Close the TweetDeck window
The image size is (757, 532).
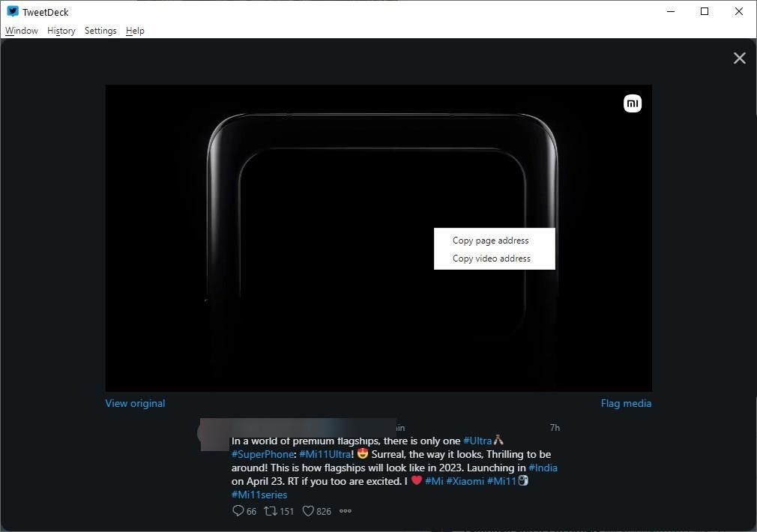(739, 11)
